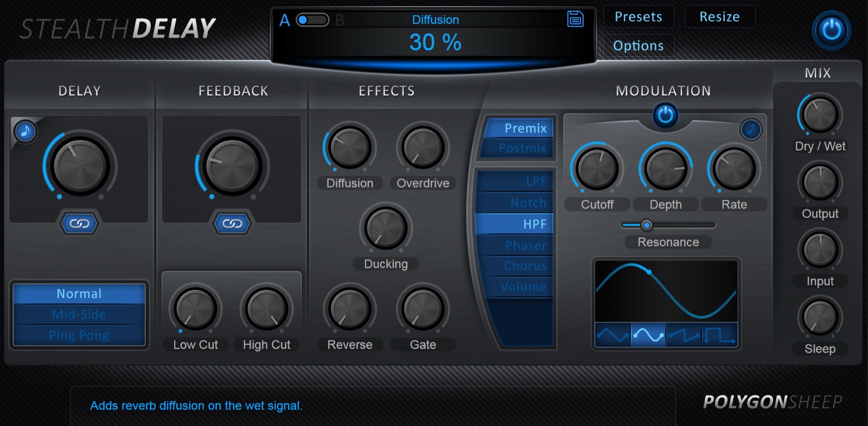Click the Ducking knob
The image size is (868, 426).
386,228
